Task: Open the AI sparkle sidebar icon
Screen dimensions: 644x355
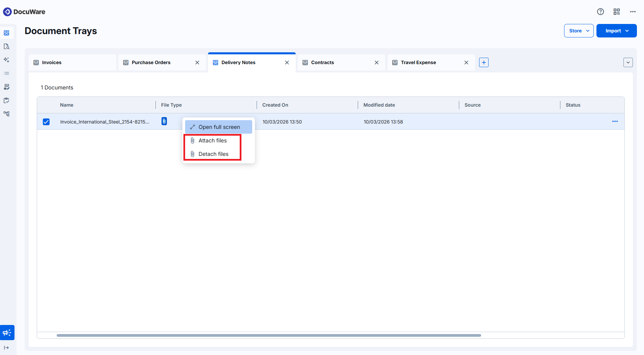Action: [6, 60]
